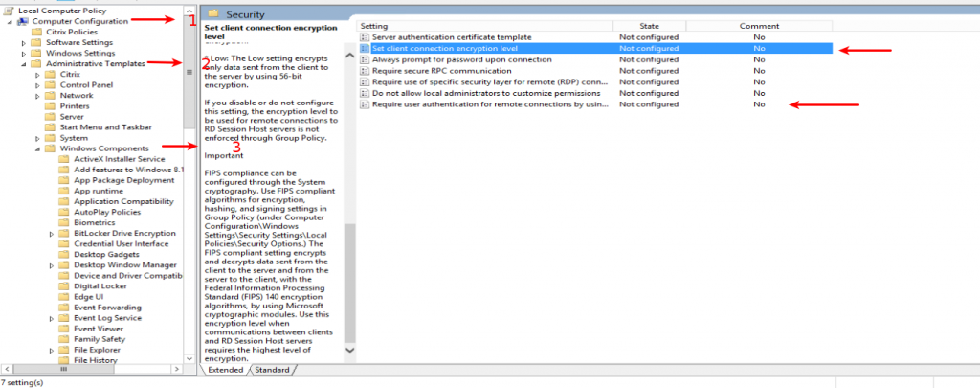Image resolution: width=980 pixels, height=388 pixels.
Task: Sort by the State column header
Action: click(x=650, y=26)
